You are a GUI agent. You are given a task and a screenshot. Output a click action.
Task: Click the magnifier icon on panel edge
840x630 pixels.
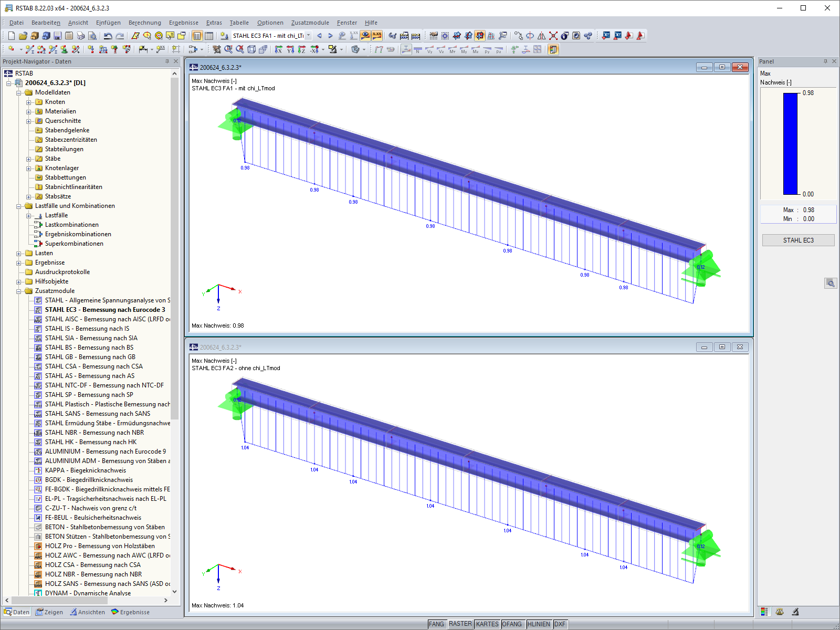pos(830,283)
